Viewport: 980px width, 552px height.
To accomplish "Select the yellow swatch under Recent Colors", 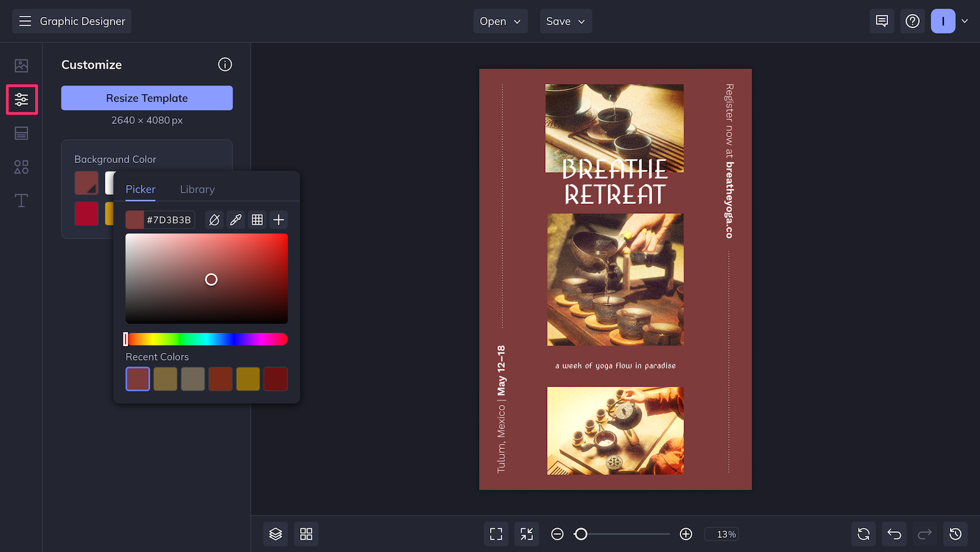I will [x=247, y=379].
